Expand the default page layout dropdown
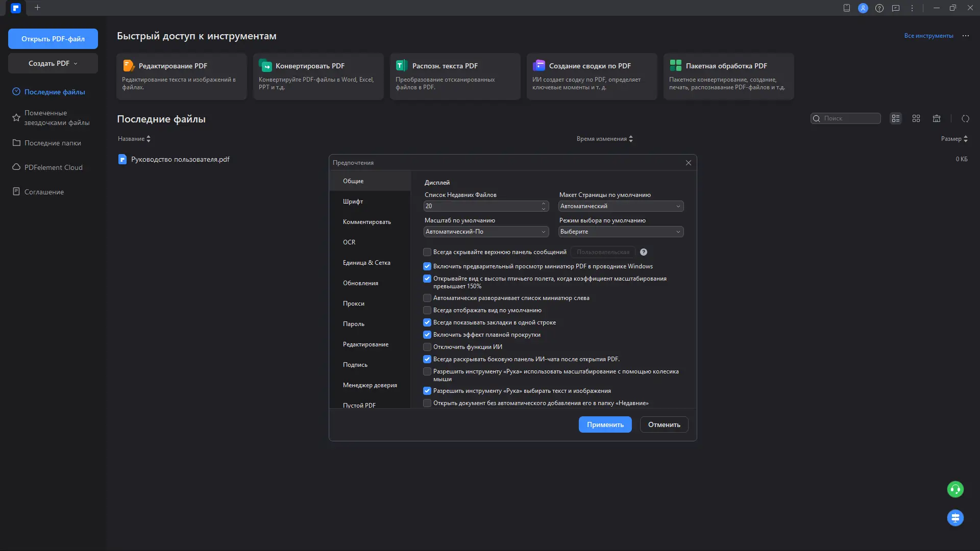The height and width of the screenshot is (551, 980). pyautogui.click(x=621, y=206)
